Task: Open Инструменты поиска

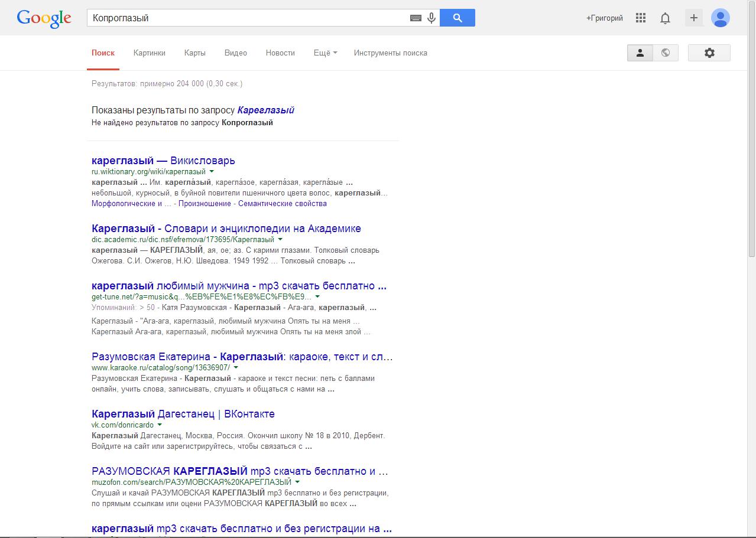Action: 391,53
